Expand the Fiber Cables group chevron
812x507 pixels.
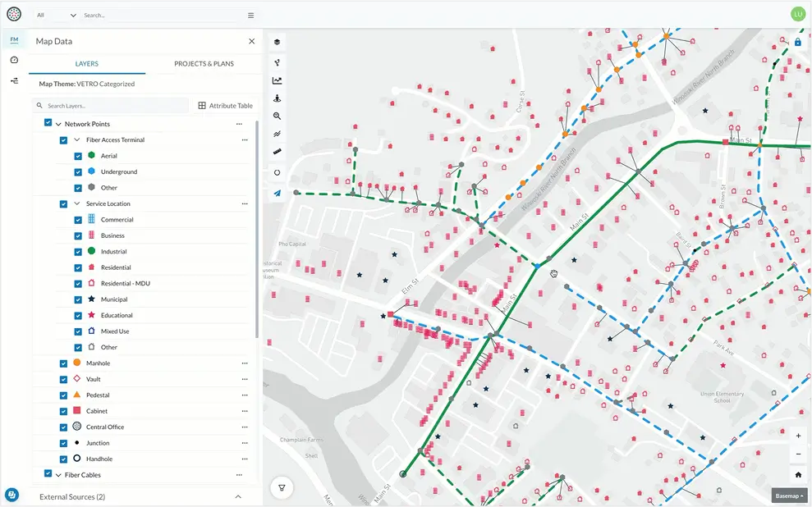(x=58, y=475)
